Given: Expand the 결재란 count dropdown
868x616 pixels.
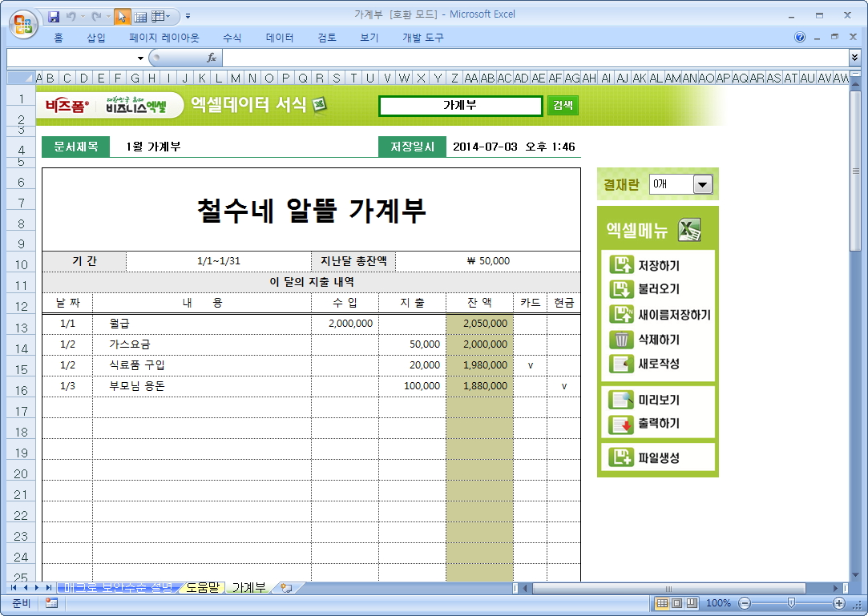Looking at the screenshot, I should tap(702, 184).
